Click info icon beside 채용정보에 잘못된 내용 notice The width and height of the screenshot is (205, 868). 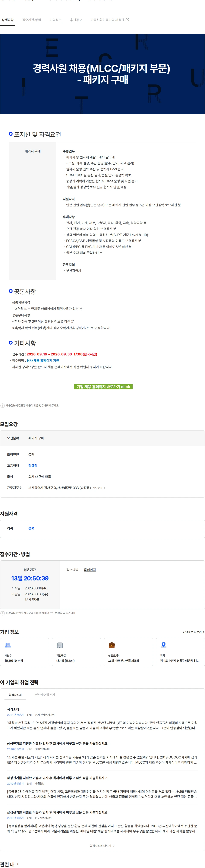coord(3,405)
